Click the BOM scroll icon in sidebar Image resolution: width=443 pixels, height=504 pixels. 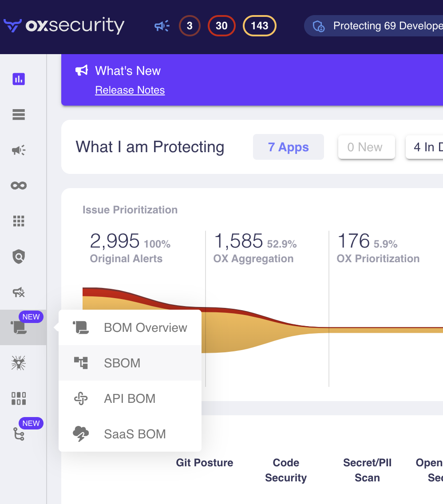(x=19, y=328)
